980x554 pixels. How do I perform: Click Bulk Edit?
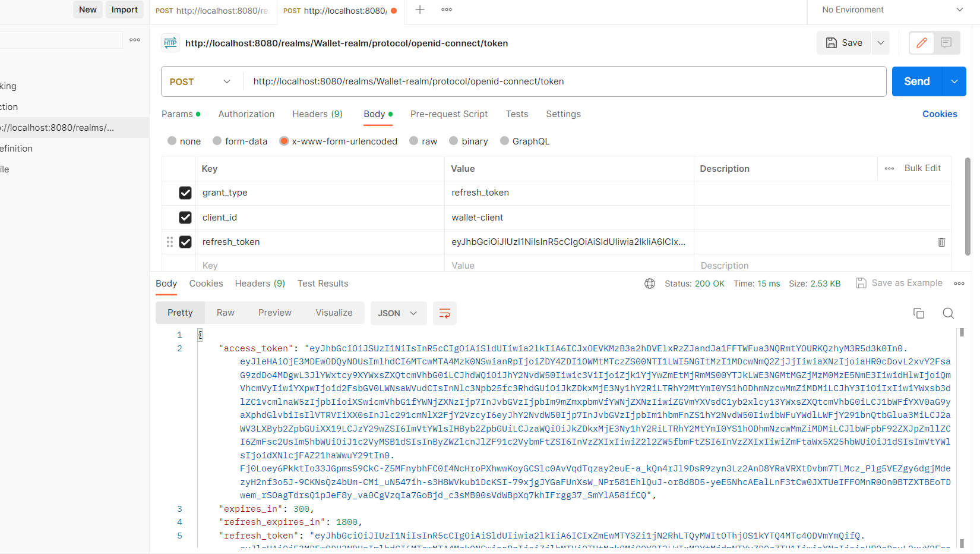pyautogui.click(x=922, y=168)
